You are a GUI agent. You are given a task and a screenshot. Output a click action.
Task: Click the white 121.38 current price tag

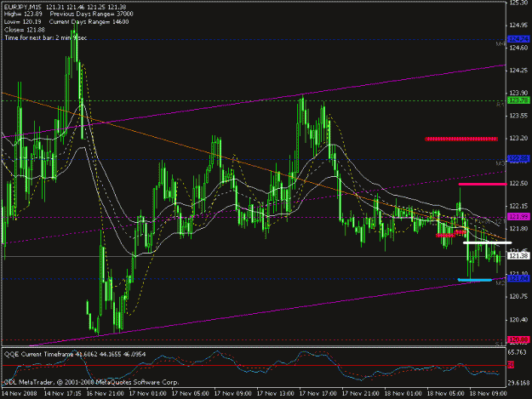[x=518, y=256]
